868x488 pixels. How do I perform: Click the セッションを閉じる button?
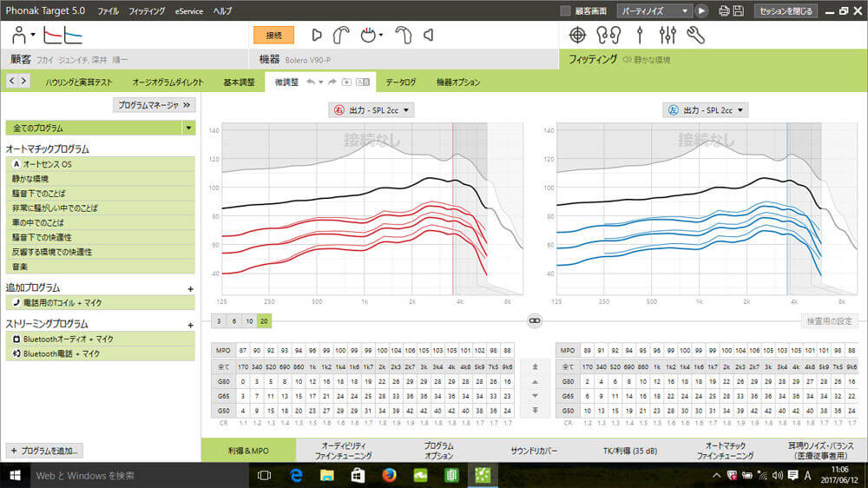click(x=786, y=10)
